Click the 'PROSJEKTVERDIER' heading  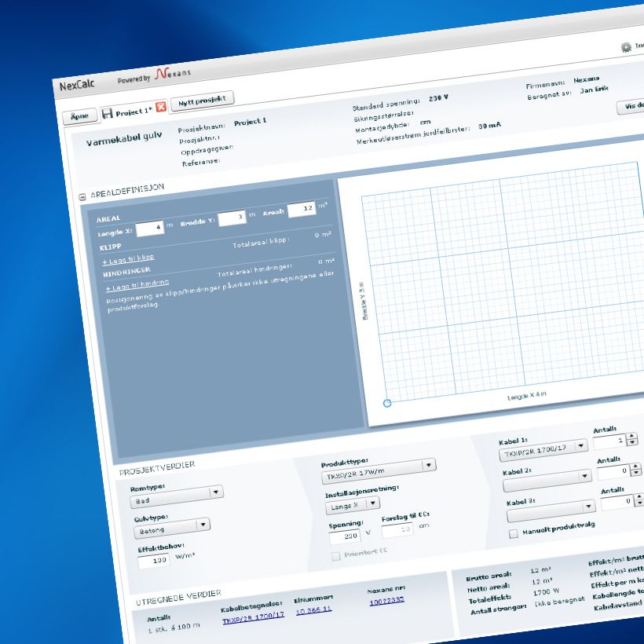pyautogui.click(x=157, y=468)
